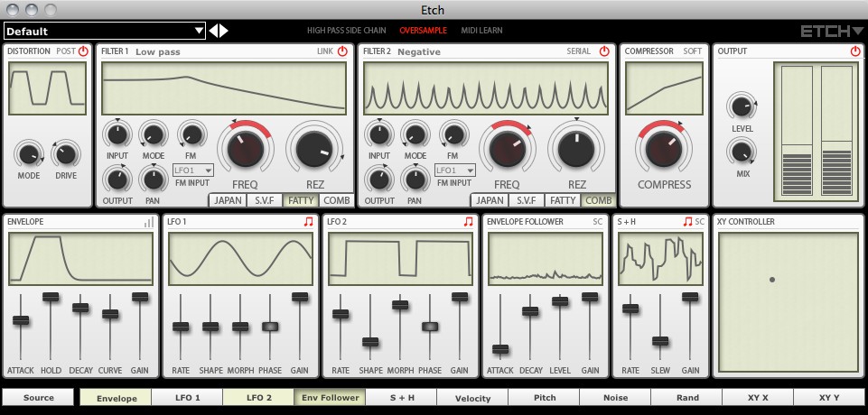Click the Filter 1 MODE knob

154,134
